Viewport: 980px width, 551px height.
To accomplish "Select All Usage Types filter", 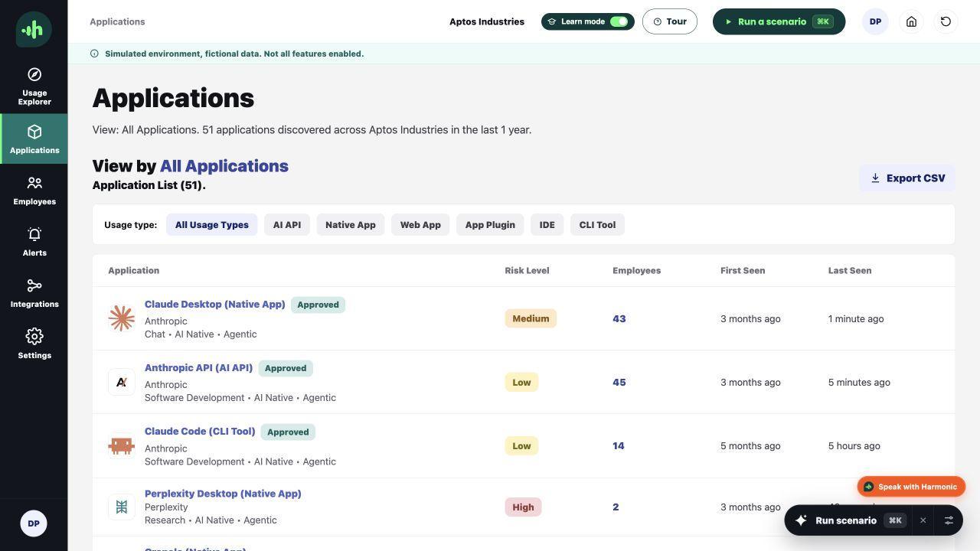I will [x=212, y=225].
